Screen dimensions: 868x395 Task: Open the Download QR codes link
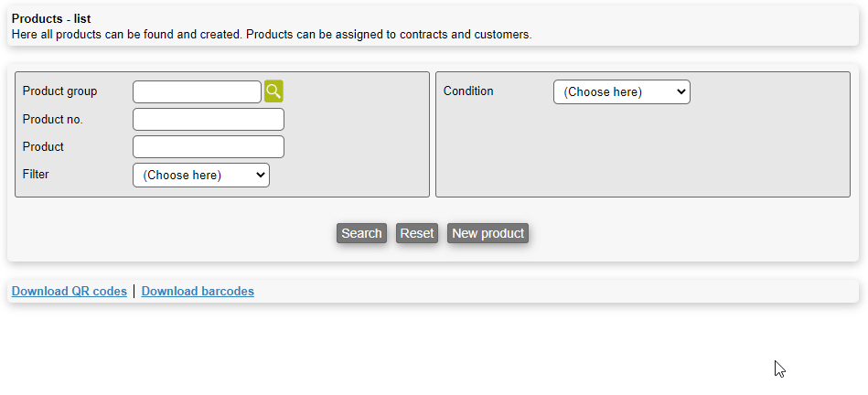pyautogui.click(x=70, y=292)
